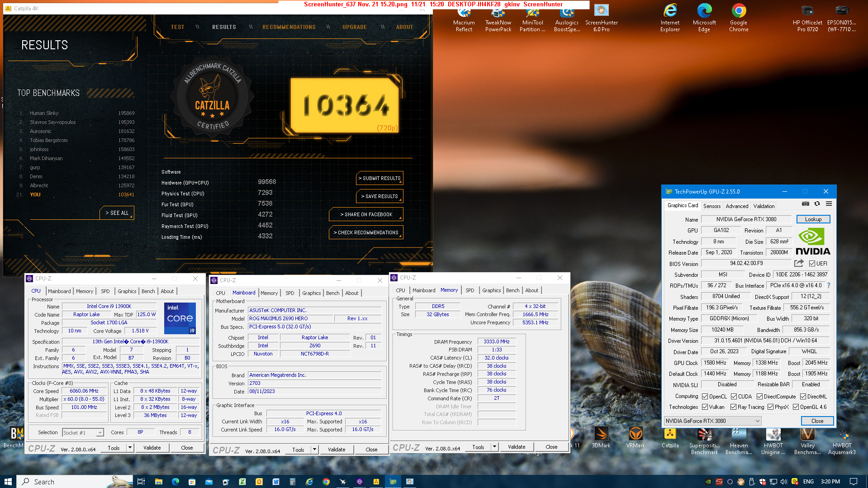Screen dimensions: 868x488
Task: Select Bench tab in the CPU-Z CPU window
Action: point(148,291)
